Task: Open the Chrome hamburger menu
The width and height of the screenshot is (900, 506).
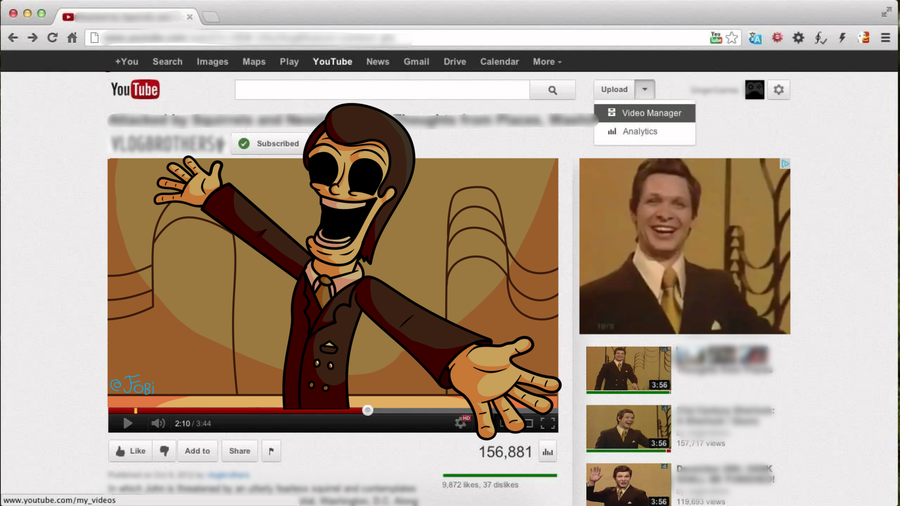Action: [886, 38]
